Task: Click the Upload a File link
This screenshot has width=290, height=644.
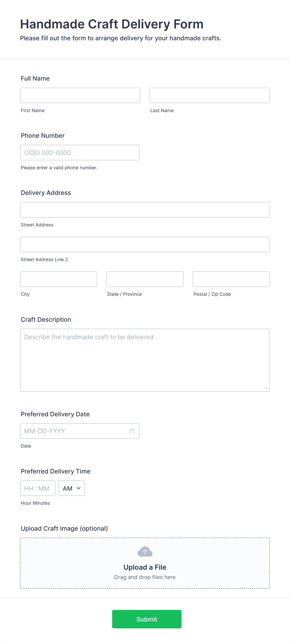Action: click(x=145, y=567)
